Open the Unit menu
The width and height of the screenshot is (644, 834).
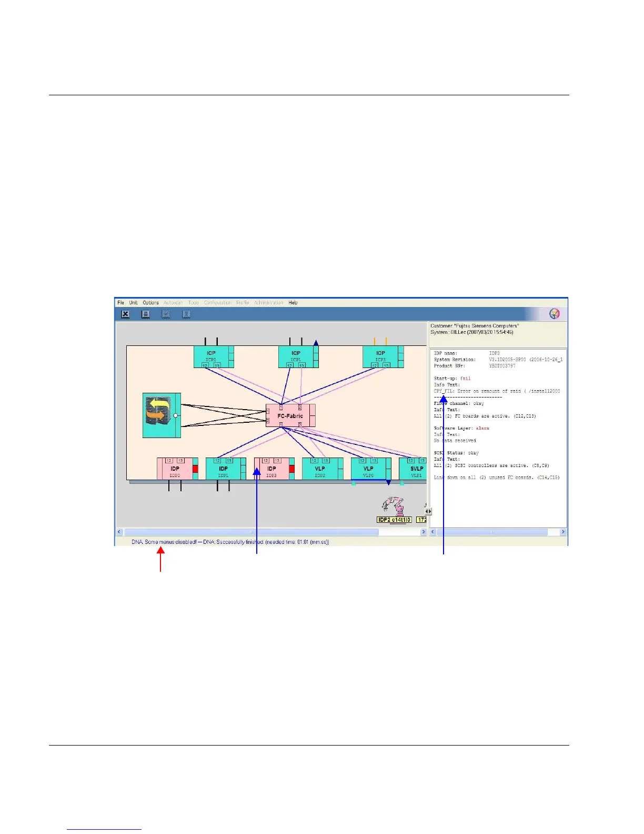pos(133,303)
